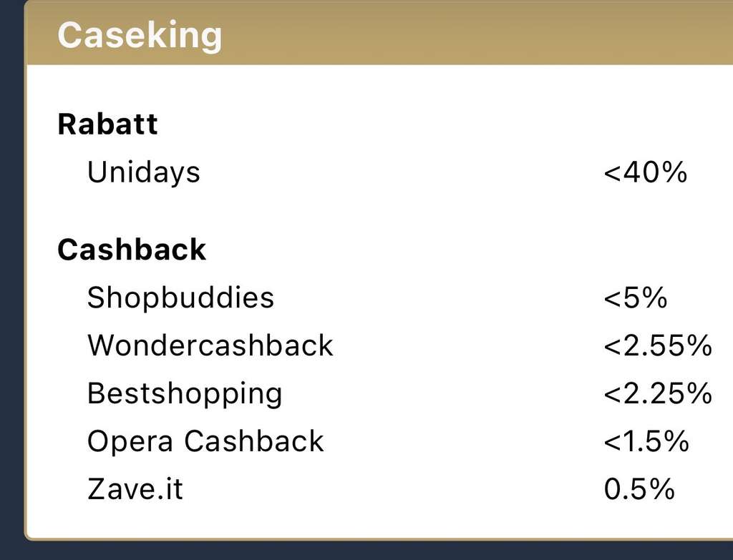Click the <5% Shopbuddies rate
Screen dimensions: 733x560
[x=635, y=298]
